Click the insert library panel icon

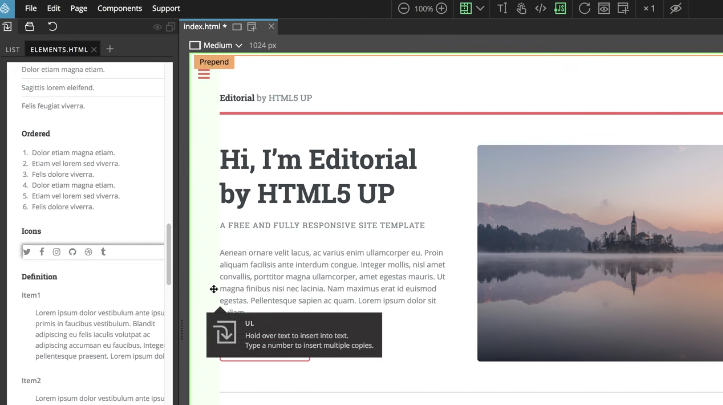pos(7,27)
